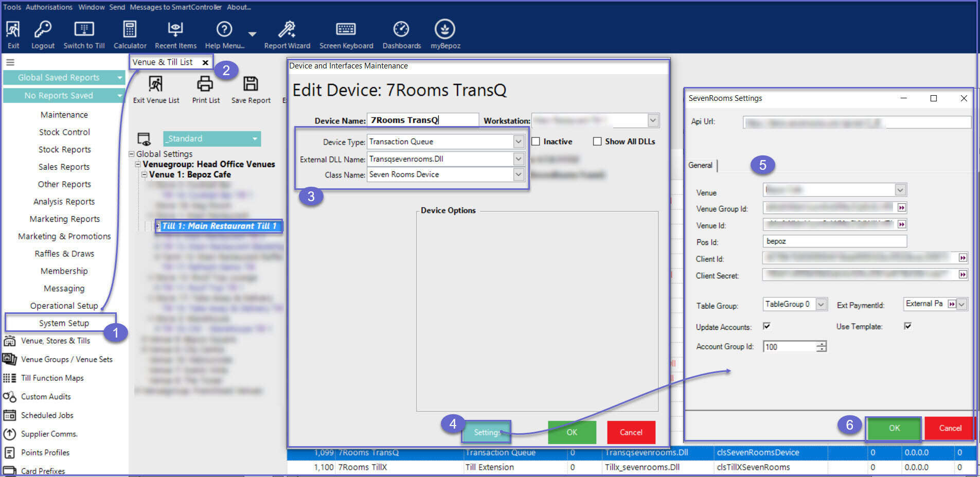Click the Exit toolbar icon
Viewport: 980px width, 477px height.
click(x=13, y=29)
